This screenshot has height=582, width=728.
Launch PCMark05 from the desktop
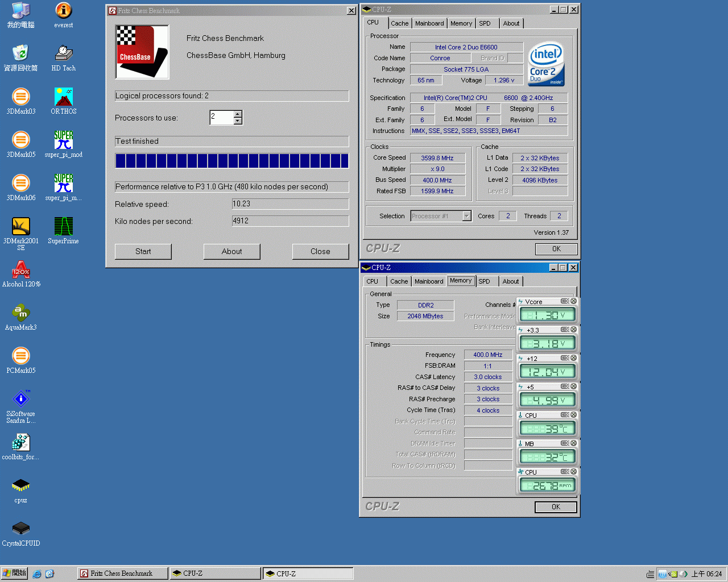coord(21,360)
